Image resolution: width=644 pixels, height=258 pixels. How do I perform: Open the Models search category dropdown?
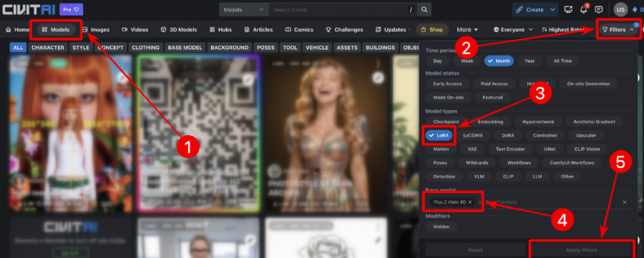point(243,9)
